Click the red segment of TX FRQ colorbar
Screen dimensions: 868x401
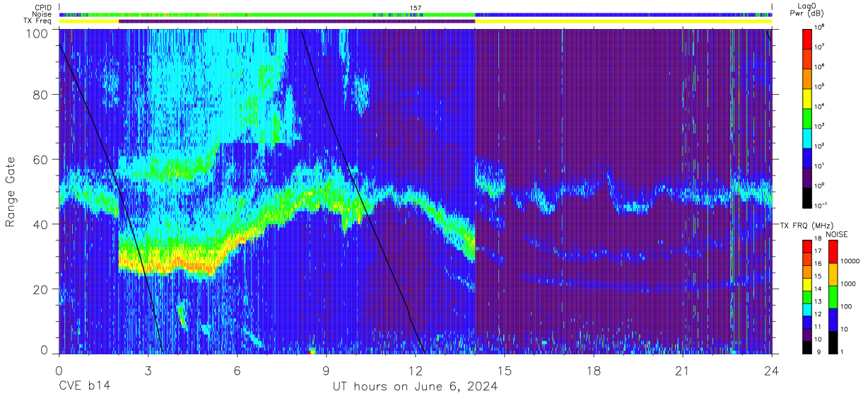coord(808,247)
